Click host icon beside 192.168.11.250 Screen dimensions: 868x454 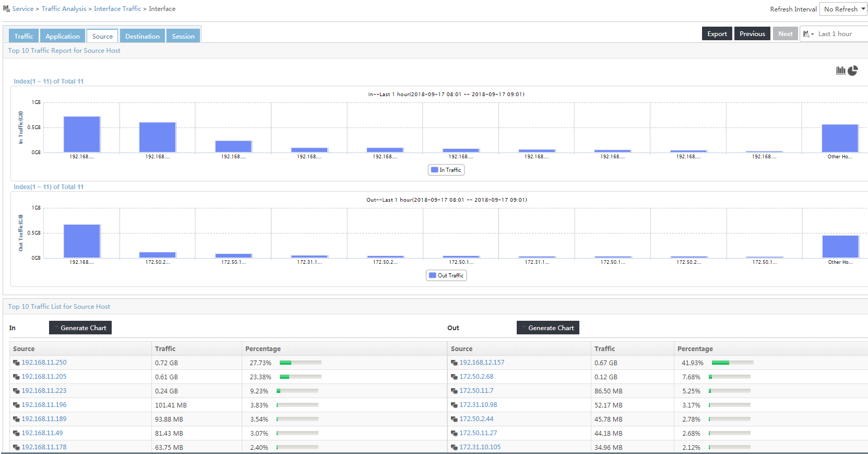click(17, 363)
